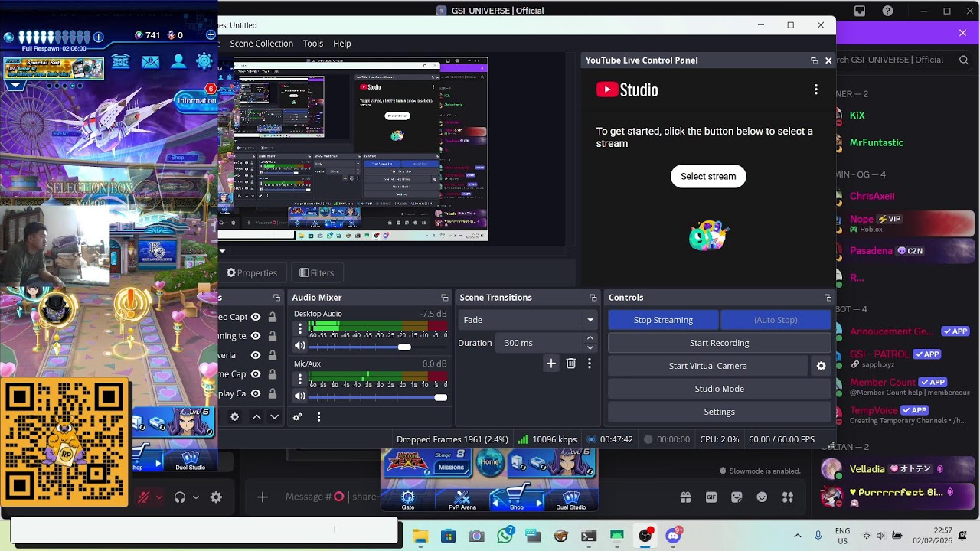The image size is (980, 551).
Task: Undock the Audio Mixer panel
Action: tap(444, 298)
